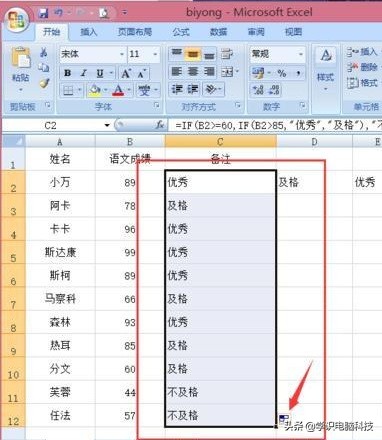This screenshot has height=440, width=382.
Task: Click the wrap text icon
Action: [x=227, y=54]
